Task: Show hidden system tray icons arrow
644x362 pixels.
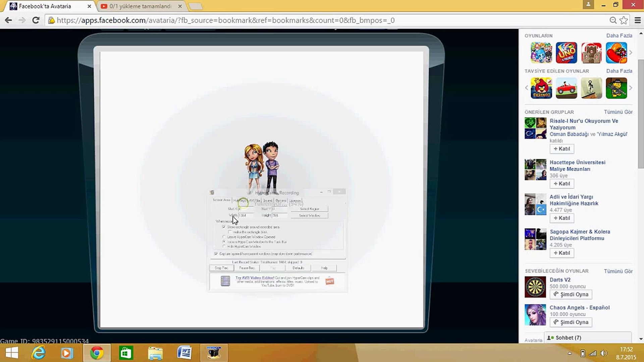Action: coord(570,353)
